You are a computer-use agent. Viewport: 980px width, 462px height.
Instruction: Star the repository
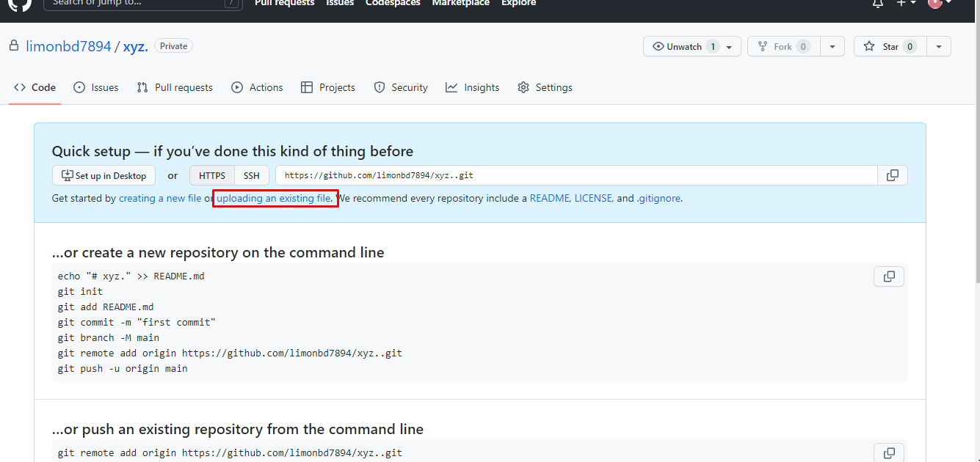pos(890,46)
